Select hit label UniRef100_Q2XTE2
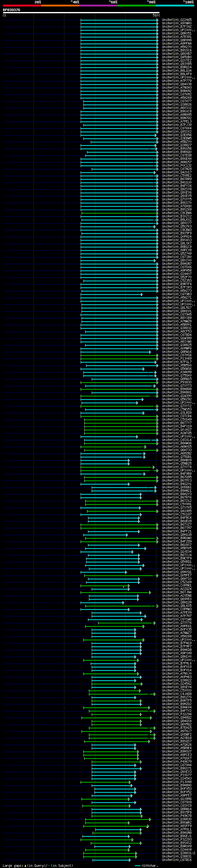Image resolution: width=197 pixels, height=868 pixels. coord(177,60)
